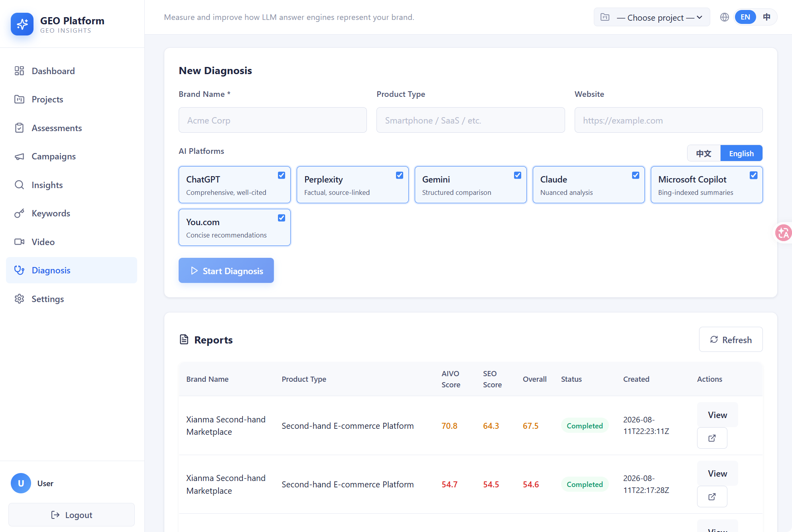
Task: Uncheck the Claude platform checkbox
Action: 636,175
